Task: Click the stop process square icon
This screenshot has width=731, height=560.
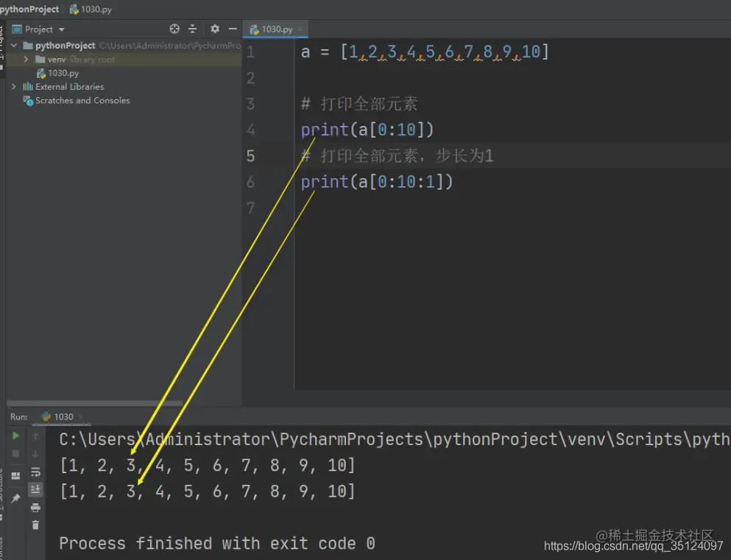Action: coord(15,453)
